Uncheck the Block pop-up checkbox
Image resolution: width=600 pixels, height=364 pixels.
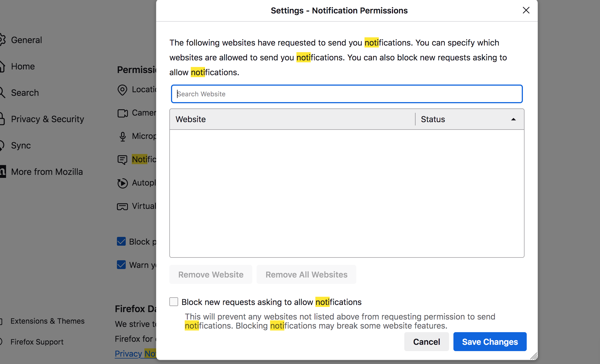point(121,242)
